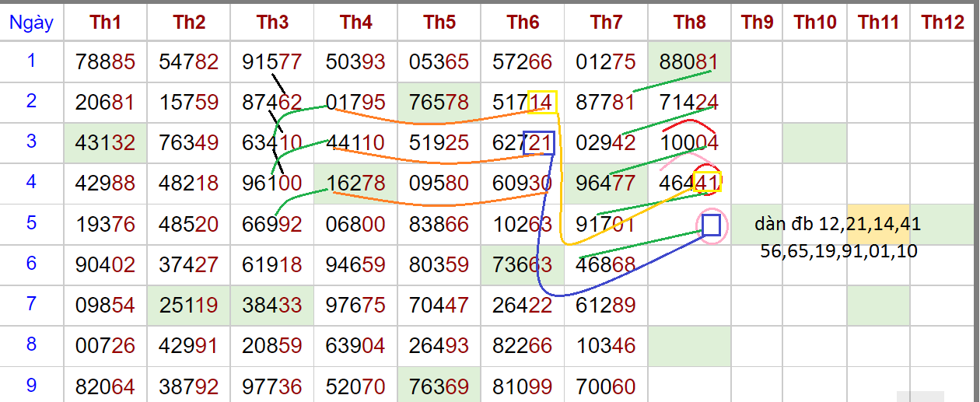Image resolution: width=980 pixels, height=402 pixels.
Task: Select the Th7 column header
Action: 606,23
